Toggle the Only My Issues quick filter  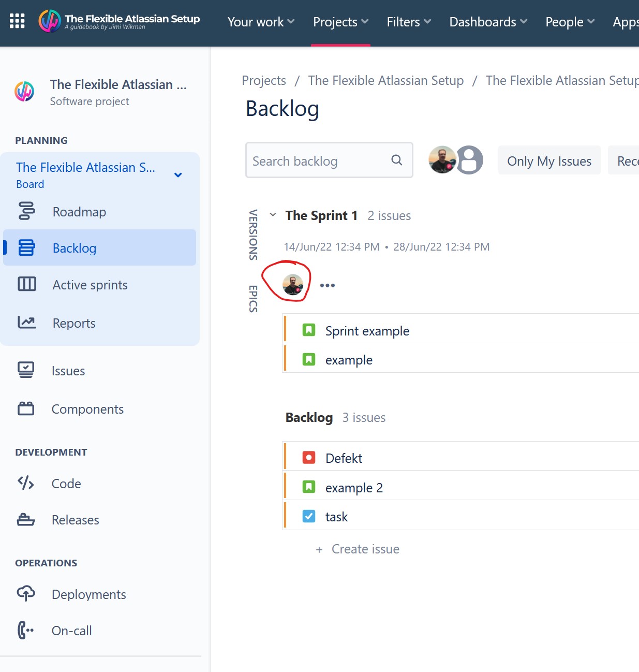(549, 161)
